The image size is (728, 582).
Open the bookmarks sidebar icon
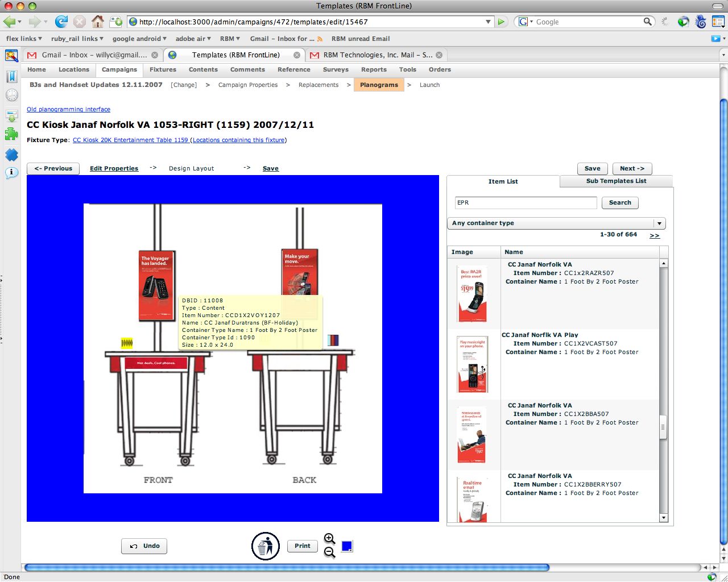click(11, 77)
